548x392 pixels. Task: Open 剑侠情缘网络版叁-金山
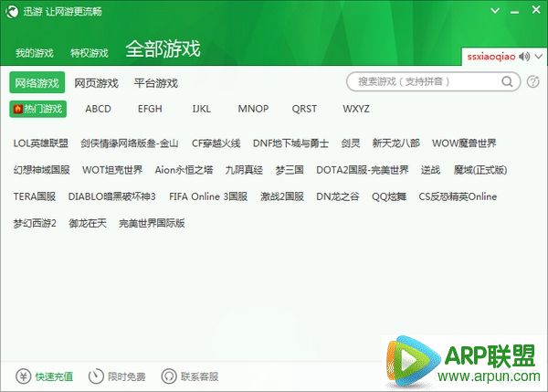[130, 143]
